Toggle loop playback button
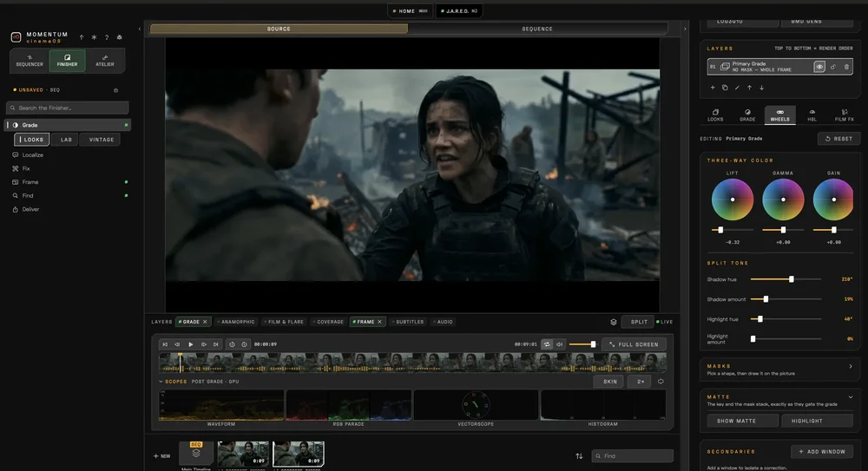Screen dimensions: 868x471 (547, 344)
